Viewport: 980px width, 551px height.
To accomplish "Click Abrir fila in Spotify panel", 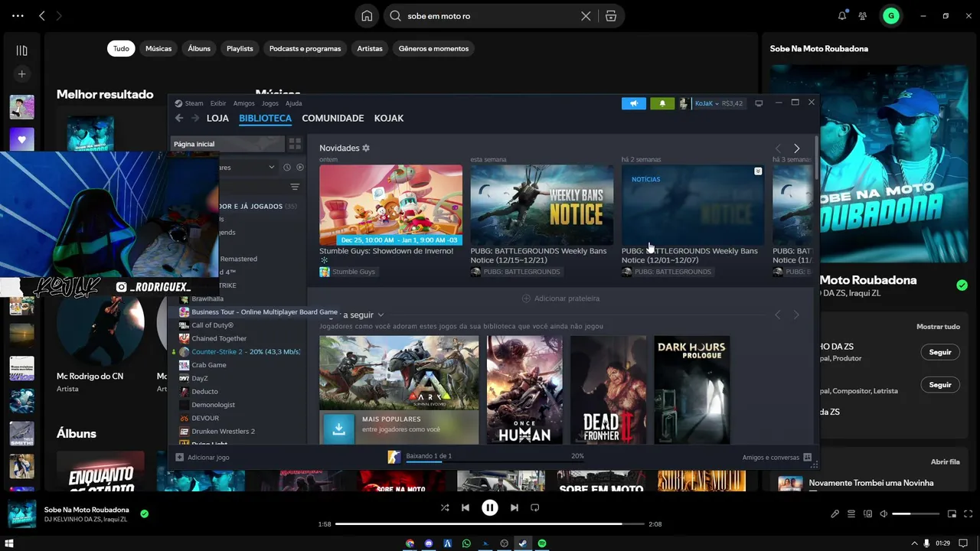I will (945, 461).
